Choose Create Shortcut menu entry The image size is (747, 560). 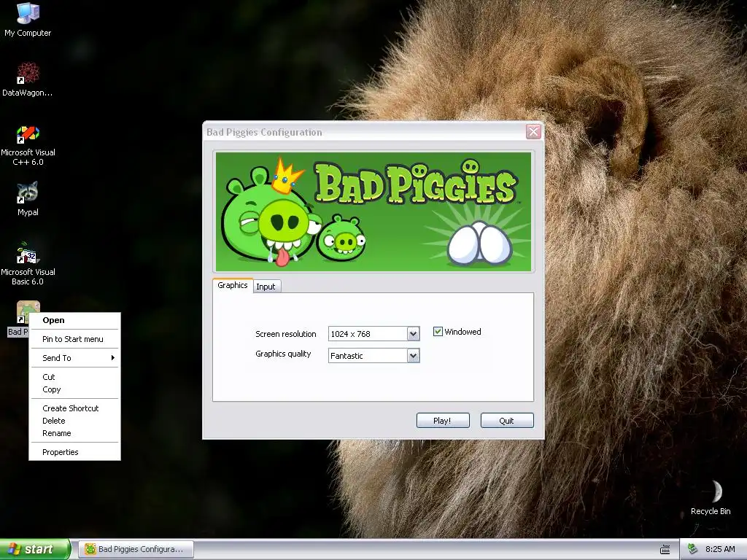[75, 408]
